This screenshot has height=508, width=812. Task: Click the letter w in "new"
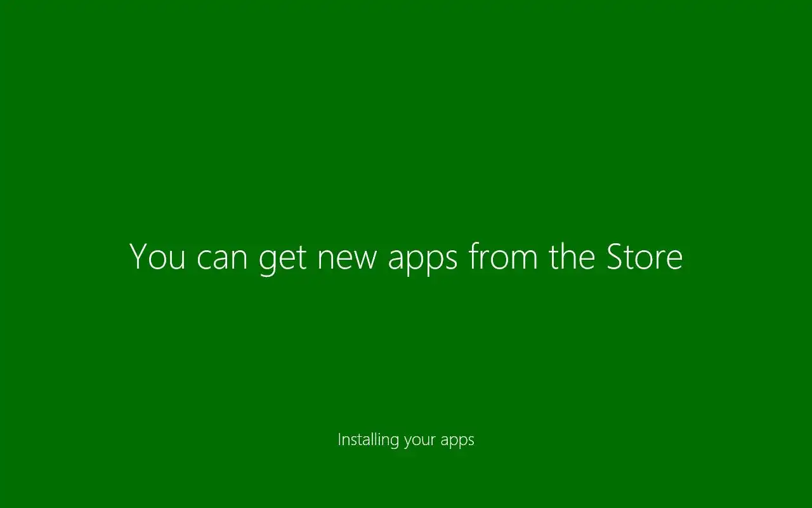(x=366, y=261)
